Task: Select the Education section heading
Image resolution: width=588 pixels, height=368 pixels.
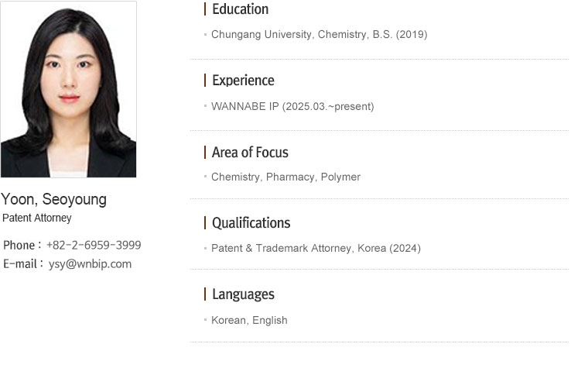Action: (x=241, y=9)
